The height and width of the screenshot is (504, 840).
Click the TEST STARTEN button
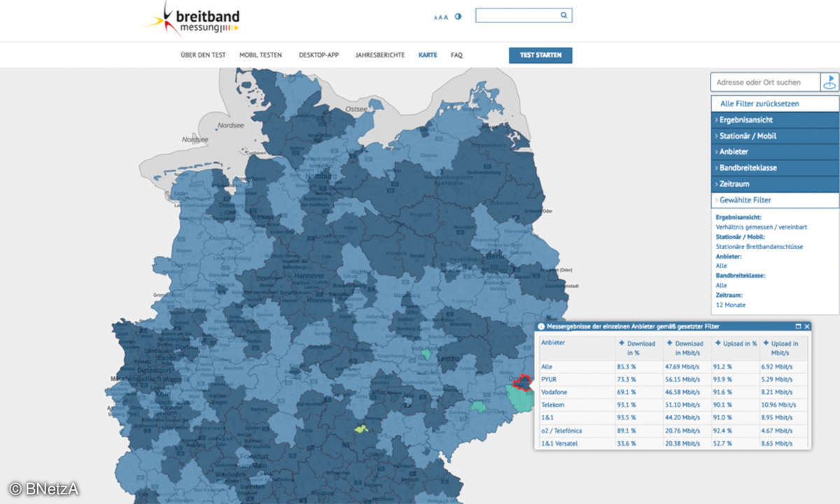tap(540, 55)
